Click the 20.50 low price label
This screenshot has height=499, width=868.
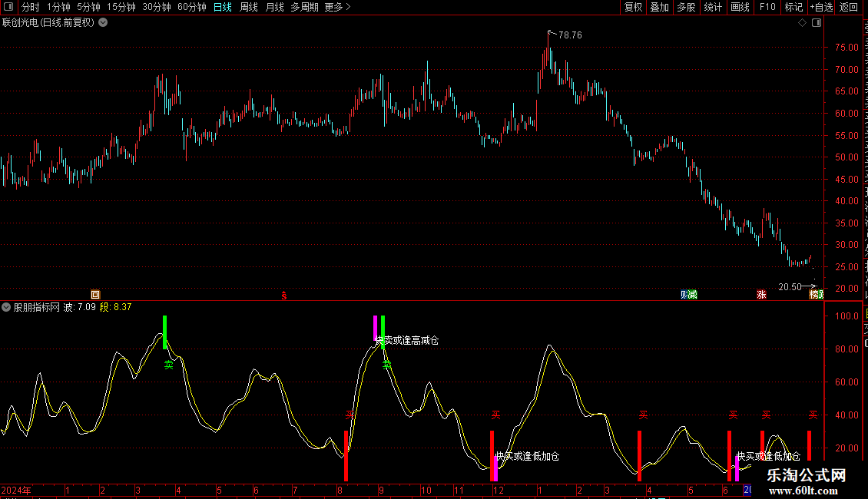[x=790, y=287]
